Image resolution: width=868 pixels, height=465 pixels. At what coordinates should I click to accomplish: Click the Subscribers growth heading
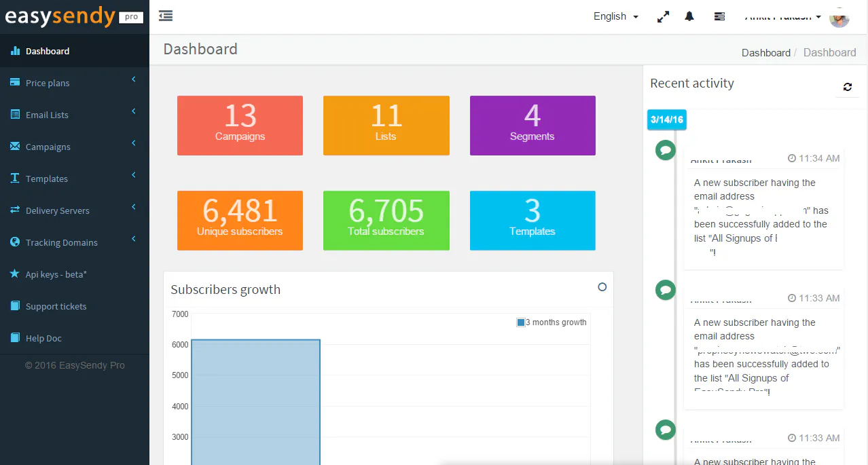(225, 289)
